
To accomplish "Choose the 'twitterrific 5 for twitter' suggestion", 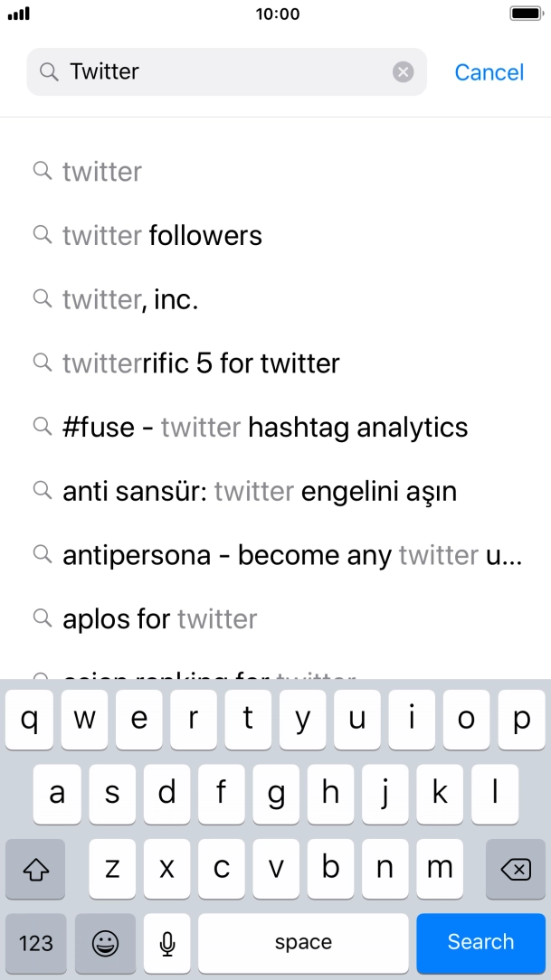I will 201,363.
